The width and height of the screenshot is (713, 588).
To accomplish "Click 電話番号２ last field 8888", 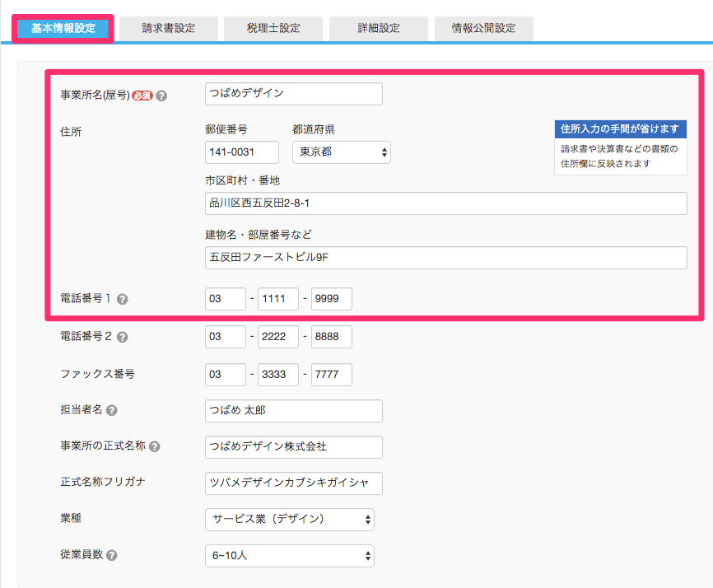I will (332, 337).
